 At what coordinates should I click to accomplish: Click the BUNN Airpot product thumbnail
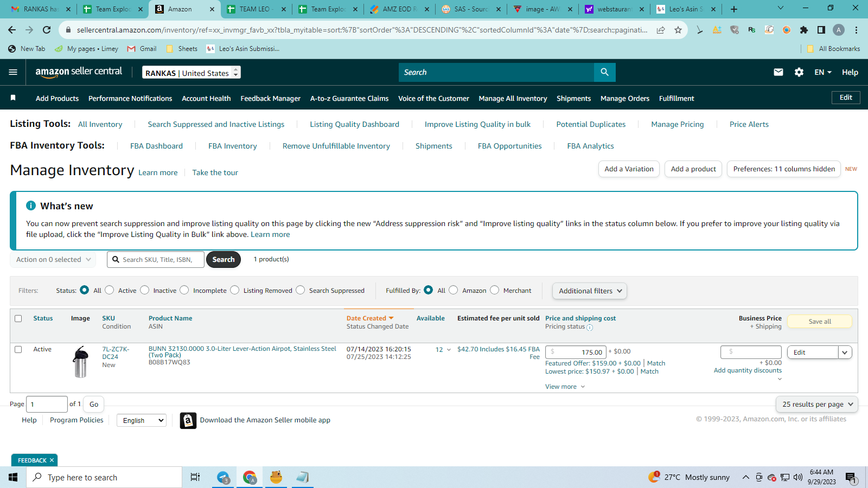tap(80, 362)
